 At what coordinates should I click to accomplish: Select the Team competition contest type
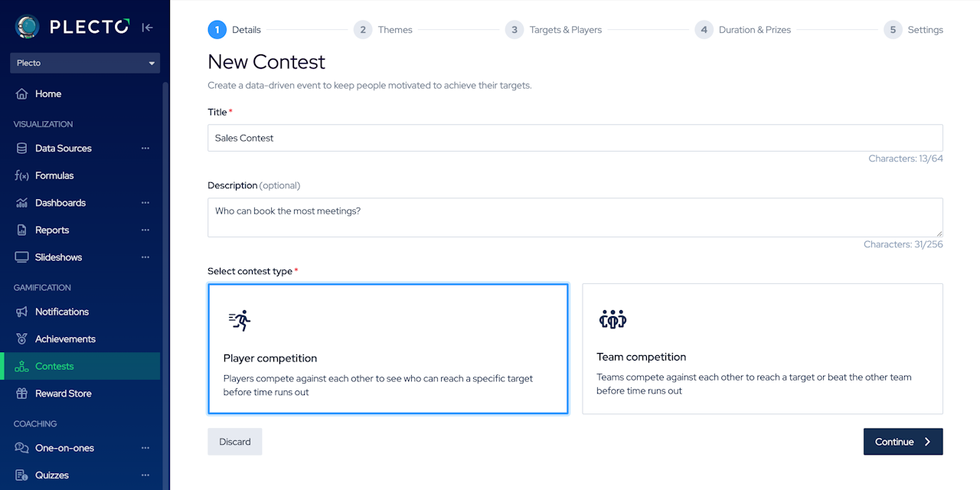[762, 349]
